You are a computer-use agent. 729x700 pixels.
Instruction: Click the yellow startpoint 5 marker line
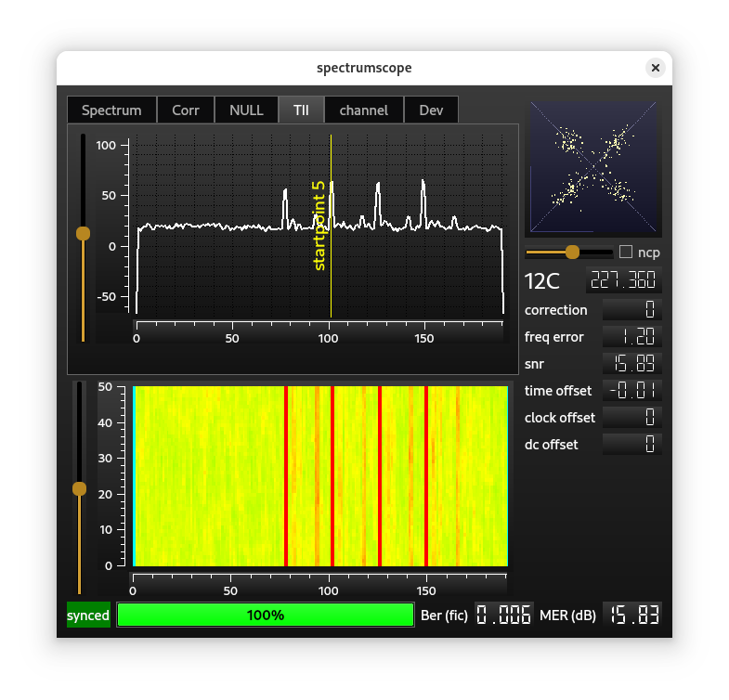click(331, 279)
